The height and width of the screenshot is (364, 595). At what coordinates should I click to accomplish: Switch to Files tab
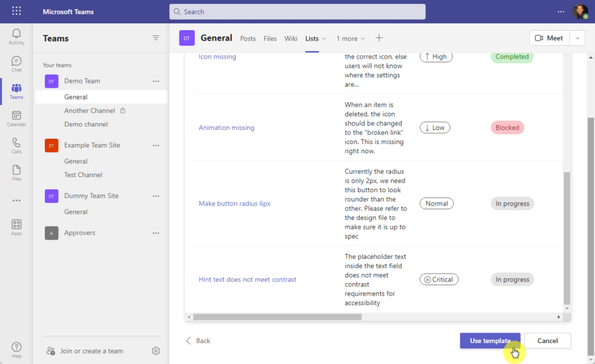(270, 39)
